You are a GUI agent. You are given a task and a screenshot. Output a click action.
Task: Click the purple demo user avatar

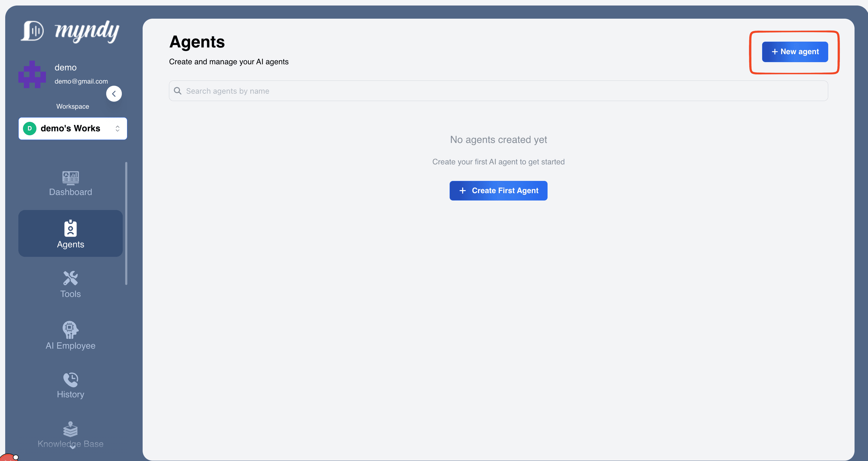coord(32,74)
